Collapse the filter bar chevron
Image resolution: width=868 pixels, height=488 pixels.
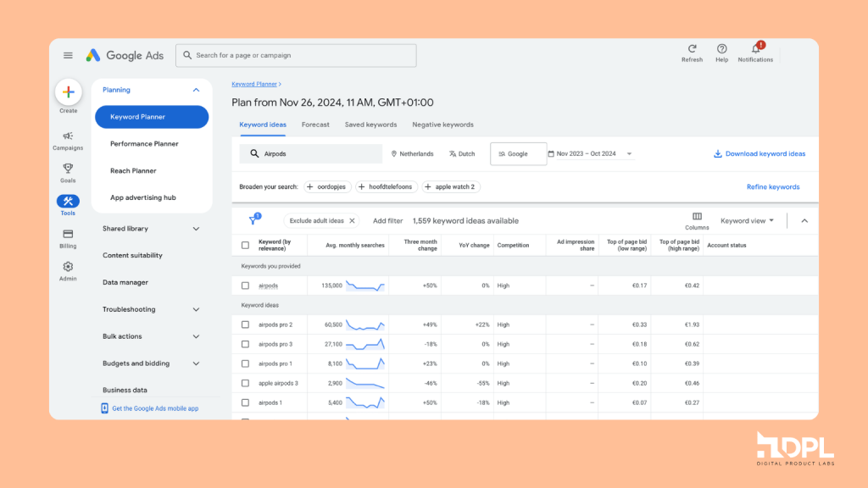tap(804, 221)
